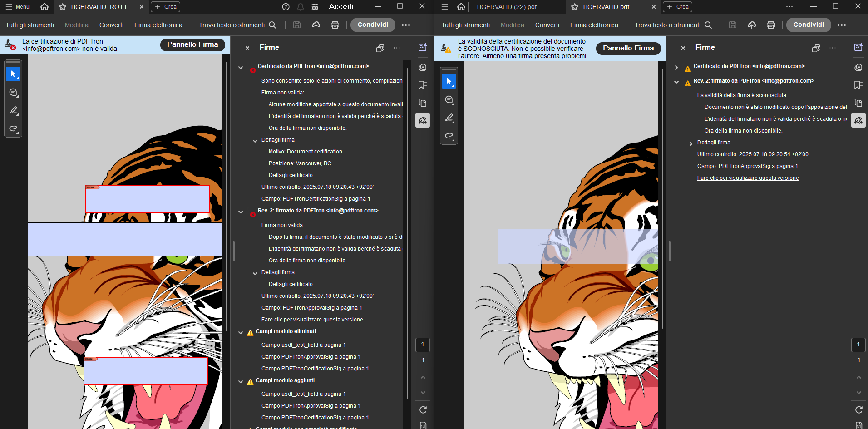The height and width of the screenshot is (429, 868).
Task: Expand Dettagli firma in right panel
Action: coord(691,143)
